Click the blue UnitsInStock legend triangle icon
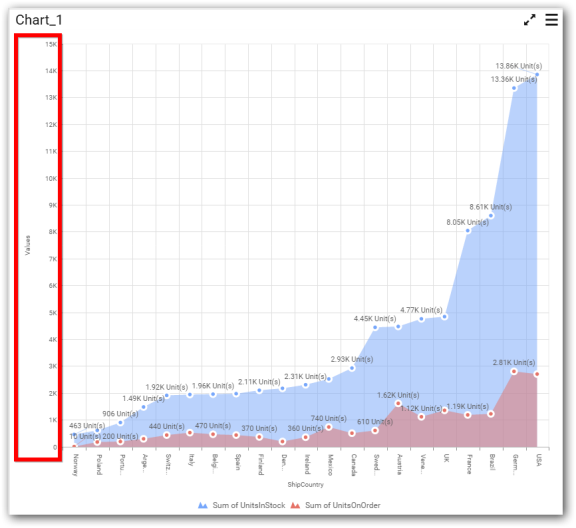 pyautogui.click(x=203, y=505)
